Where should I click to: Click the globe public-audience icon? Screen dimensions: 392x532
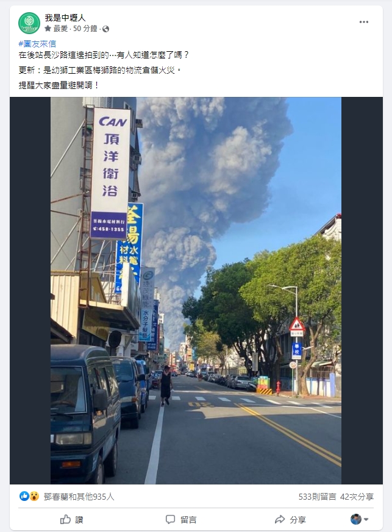106,29
